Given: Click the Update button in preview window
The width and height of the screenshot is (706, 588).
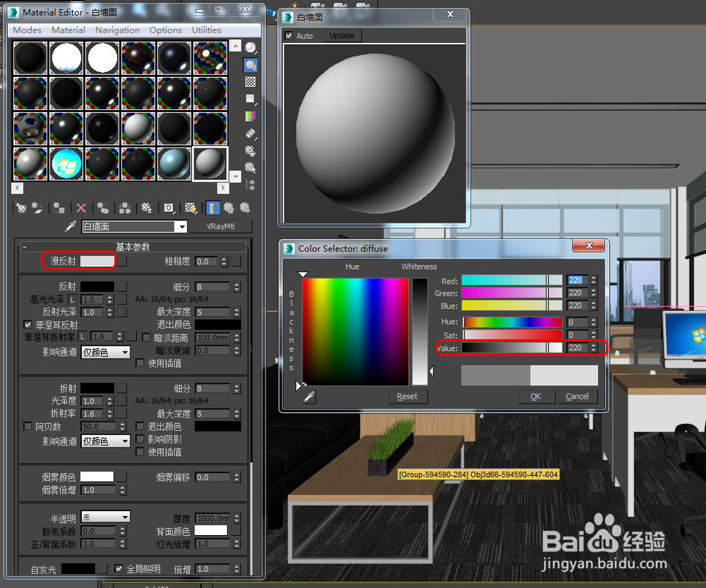Looking at the screenshot, I should (342, 35).
